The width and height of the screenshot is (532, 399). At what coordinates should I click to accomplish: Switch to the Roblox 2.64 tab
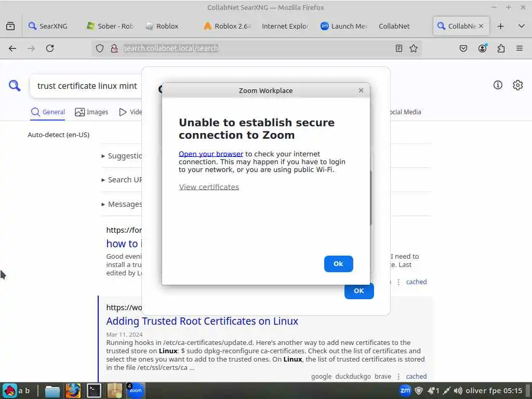[x=227, y=26]
